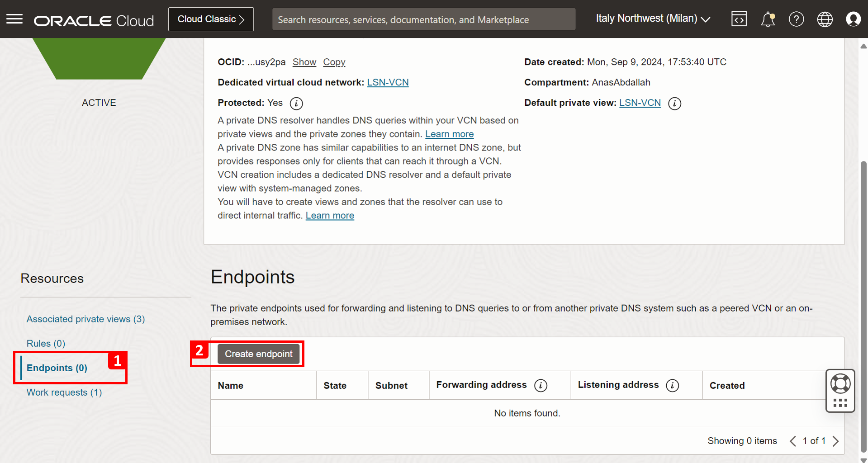
Task: Open Rules (0) resource
Action: pyautogui.click(x=46, y=343)
